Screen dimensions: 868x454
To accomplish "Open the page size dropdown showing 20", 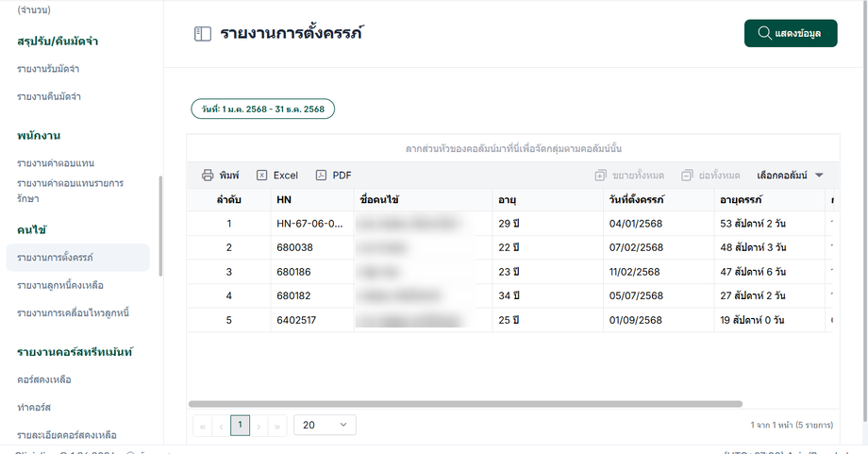I will [325, 425].
